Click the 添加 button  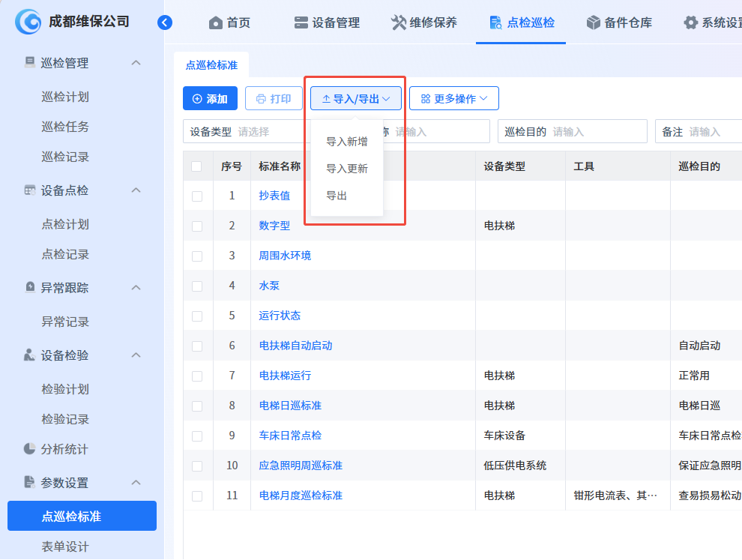[x=210, y=98]
